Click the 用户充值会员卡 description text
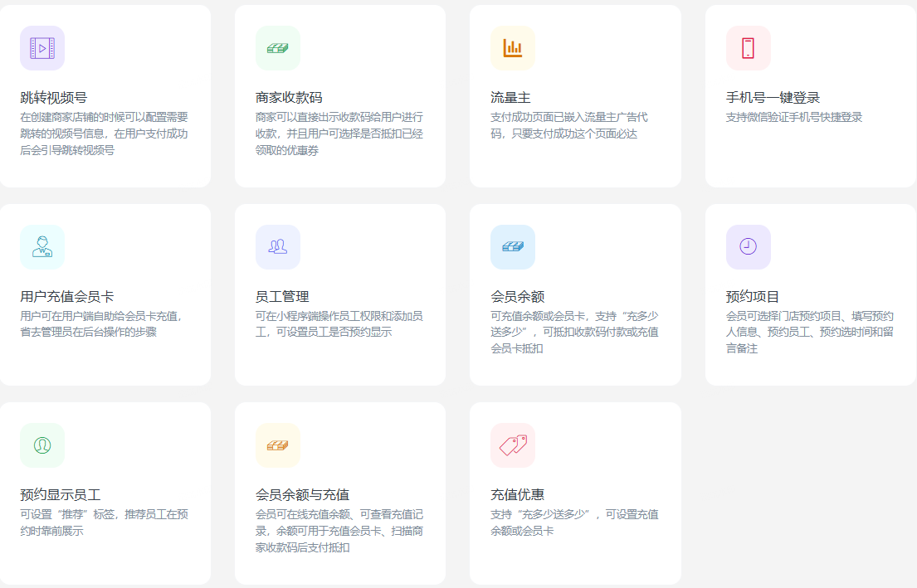The image size is (917, 588). click(100, 323)
